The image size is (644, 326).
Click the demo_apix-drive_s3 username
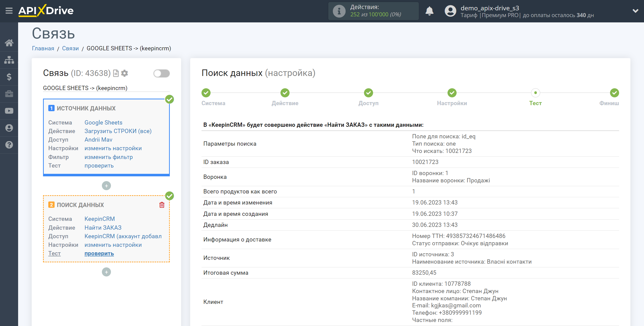490,8
